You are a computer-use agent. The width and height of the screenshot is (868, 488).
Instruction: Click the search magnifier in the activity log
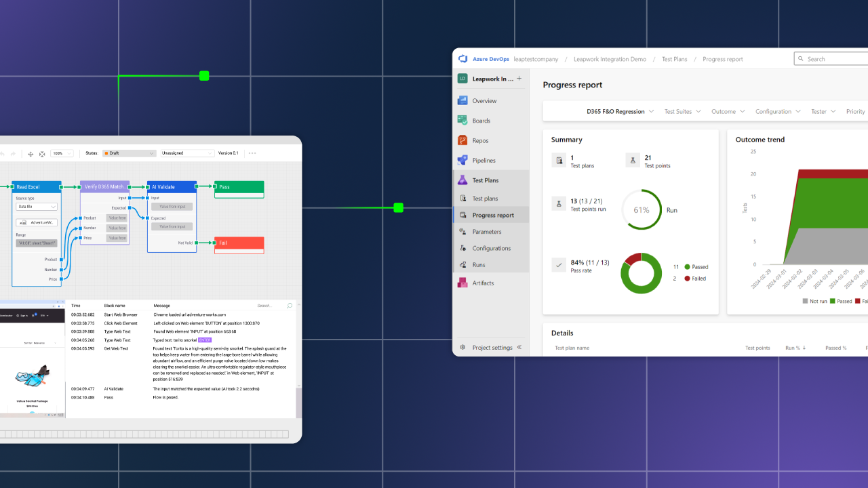coord(290,305)
